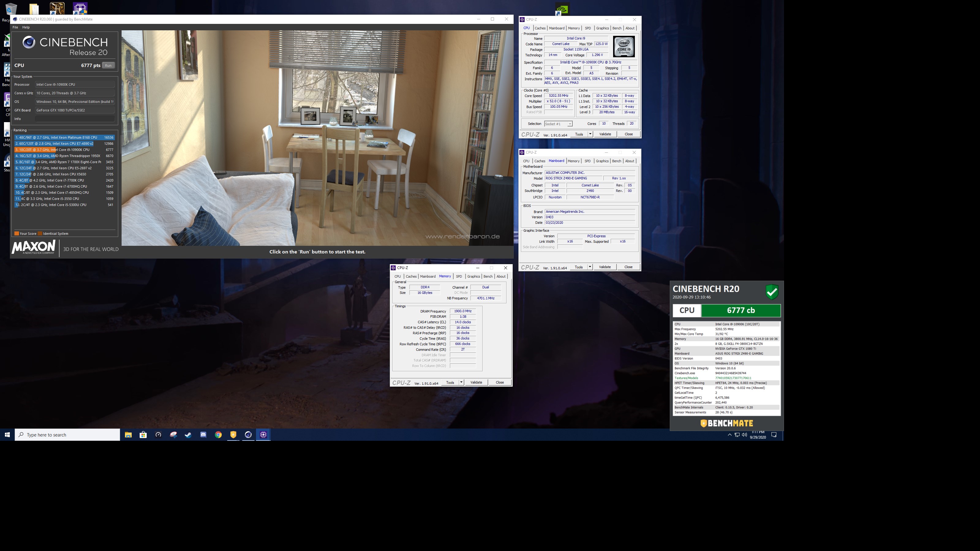Expand Tools arrow in top CPU-Z window
This screenshot has width=980, height=551.
tap(590, 134)
